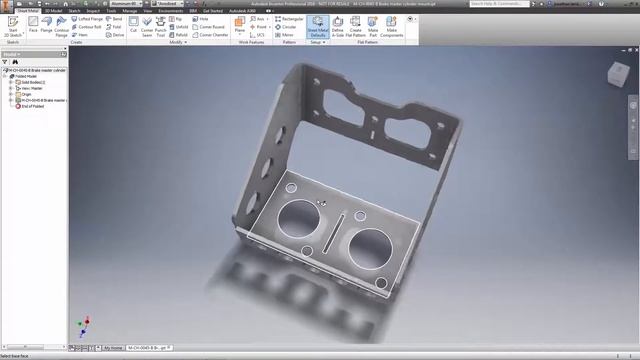Viewport: 640px width, 360px height.
Task: Open the My Home document tab
Action: coord(113,348)
